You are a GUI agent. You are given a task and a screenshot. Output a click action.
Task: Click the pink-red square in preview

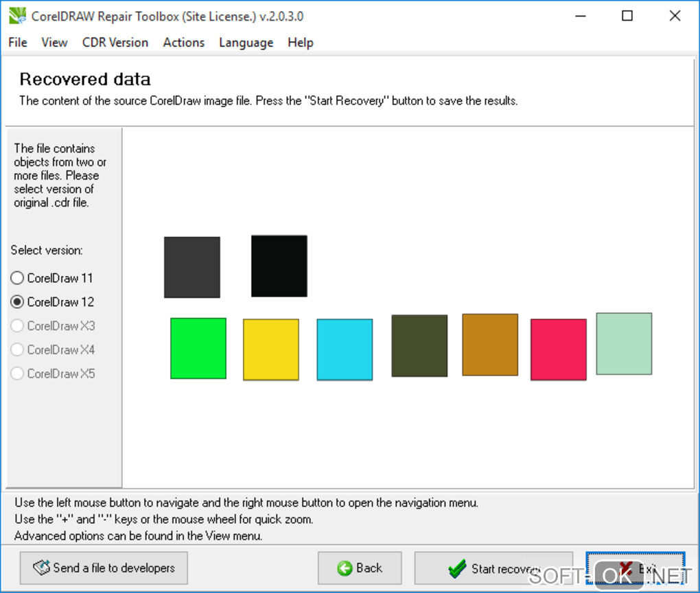pos(559,349)
